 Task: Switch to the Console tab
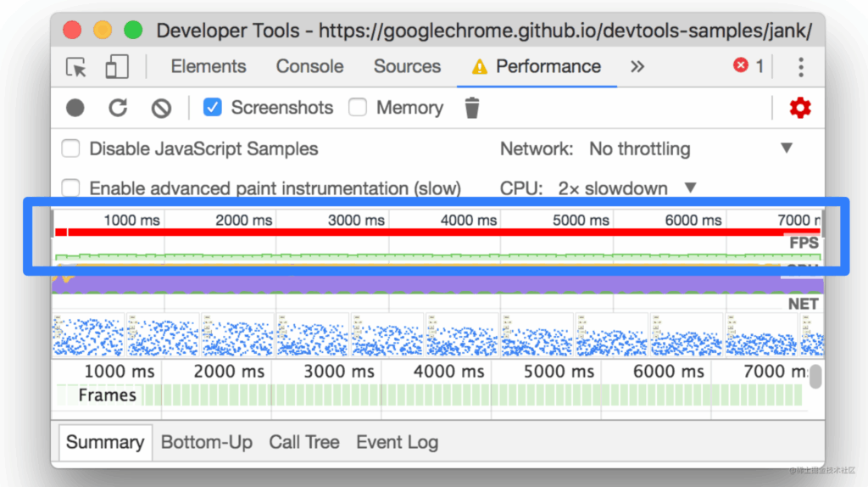pyautogui.click(x=309, y=66)
